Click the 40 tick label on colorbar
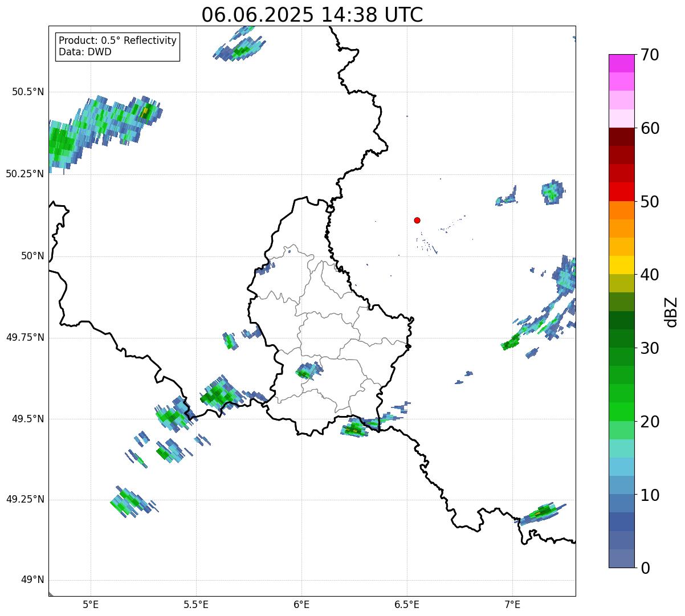685x616 pixels. pyautogui.click(x=650, y=275)
